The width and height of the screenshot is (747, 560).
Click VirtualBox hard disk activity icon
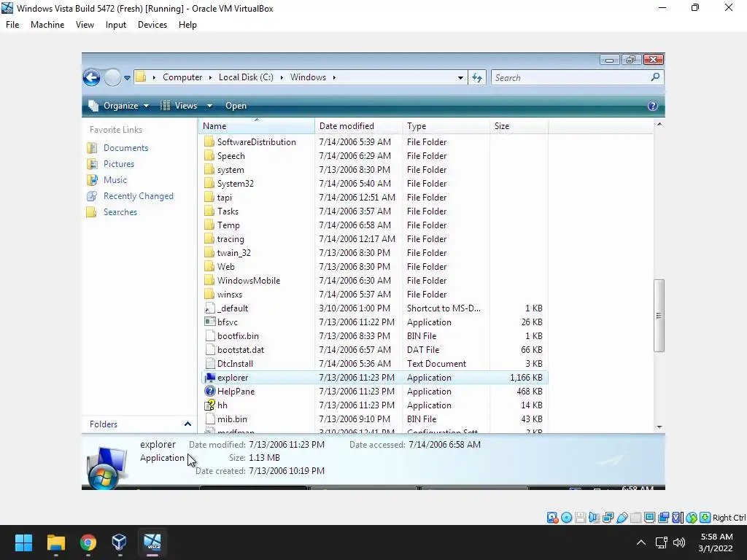tap(553, 518)
